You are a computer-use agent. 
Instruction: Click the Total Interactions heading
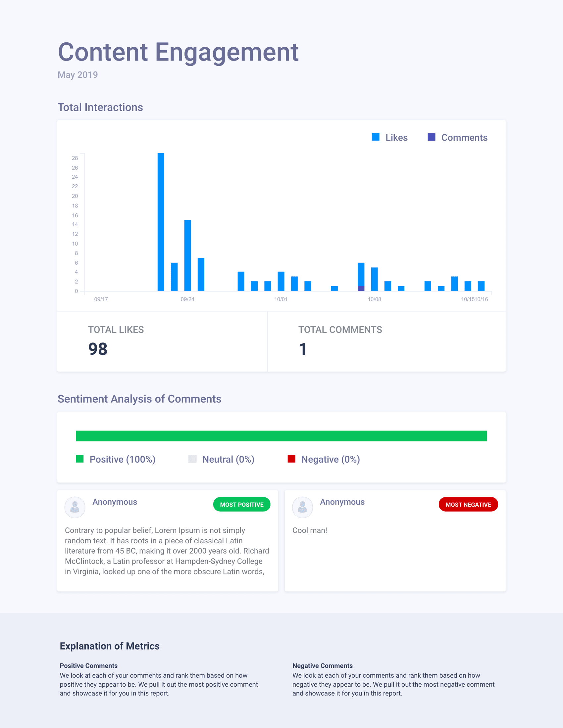(100, 107)
